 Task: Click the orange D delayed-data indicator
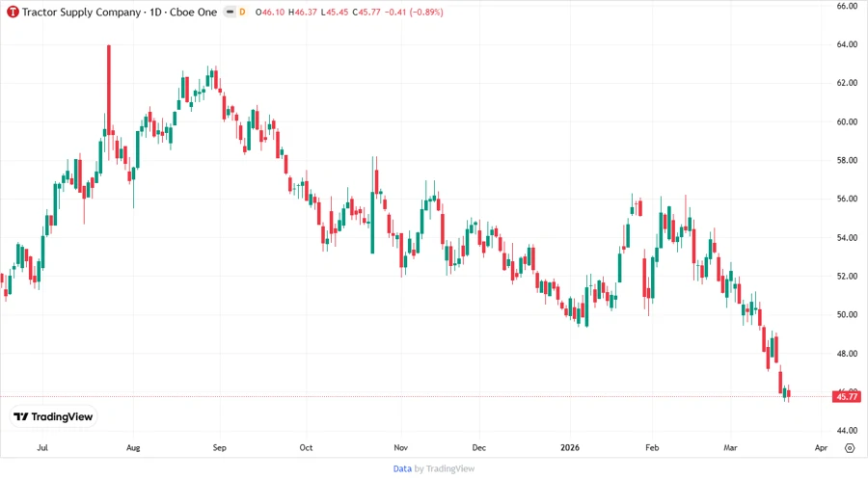point(242,12)
